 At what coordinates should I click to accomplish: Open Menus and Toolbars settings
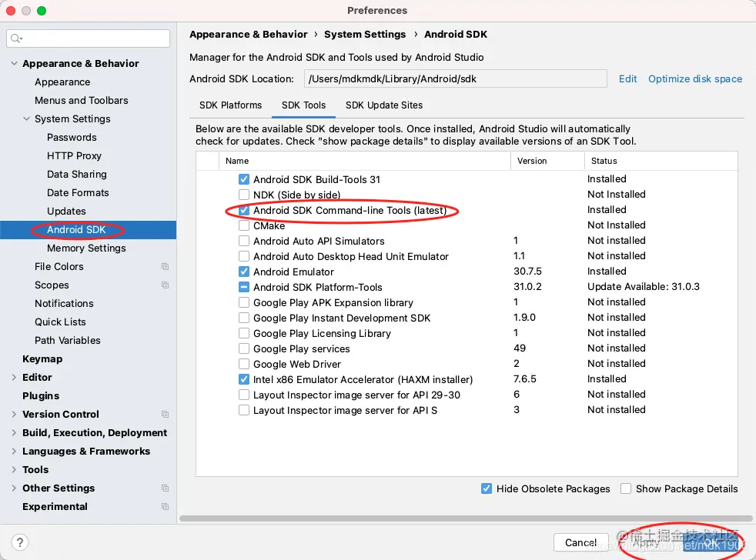point(82,100)
